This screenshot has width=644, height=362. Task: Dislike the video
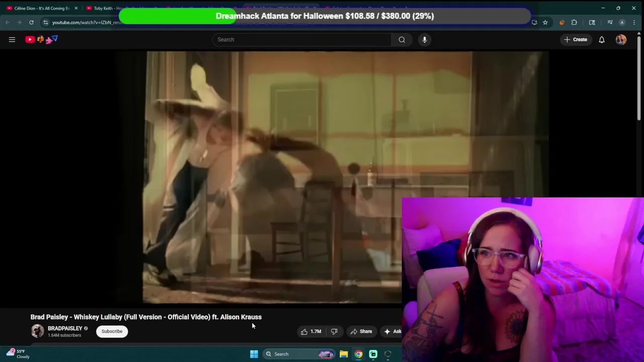coord(334,331)
